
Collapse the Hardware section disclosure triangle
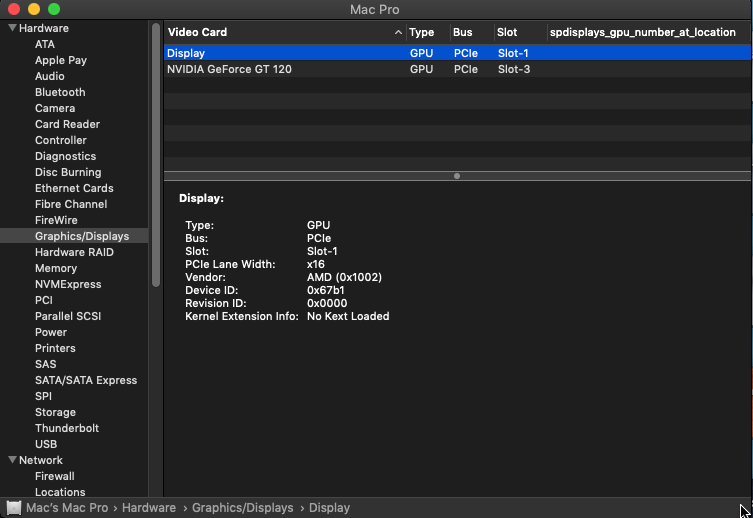[12, 28]
